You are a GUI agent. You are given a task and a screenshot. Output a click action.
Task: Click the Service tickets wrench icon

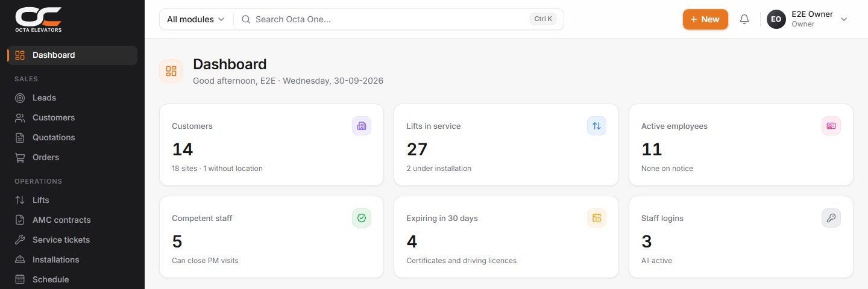[x=20, y=240]
